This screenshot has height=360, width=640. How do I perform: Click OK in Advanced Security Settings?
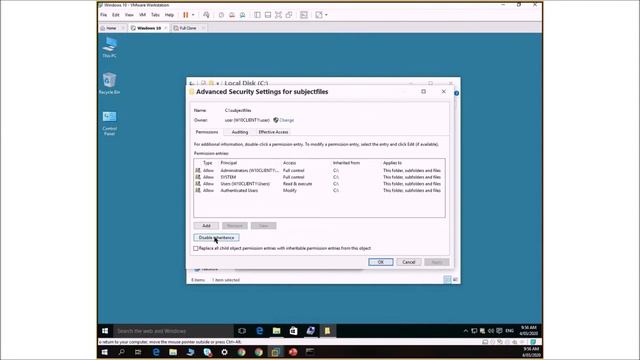pyautogui.click(x=380, y=262)
